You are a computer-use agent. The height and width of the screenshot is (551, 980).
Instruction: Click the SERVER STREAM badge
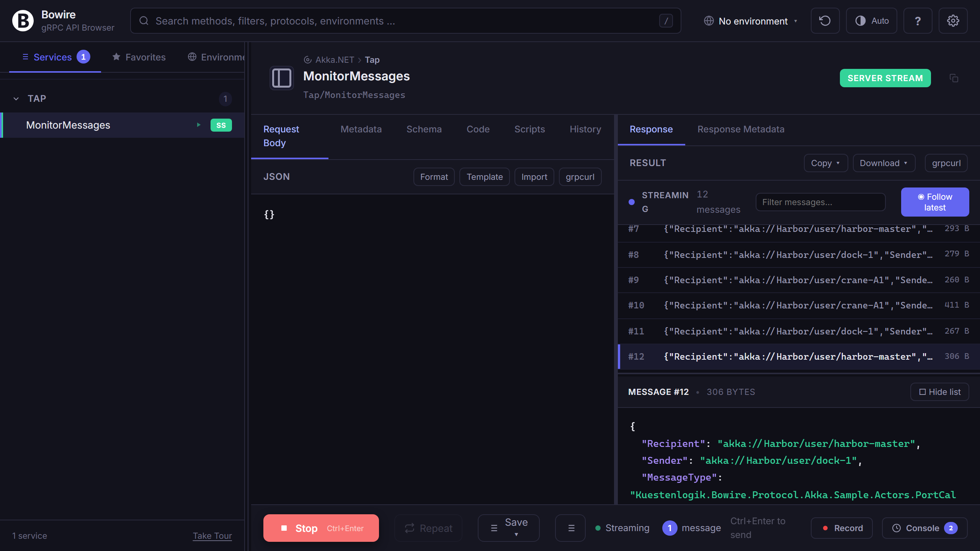click(x=885, y=78)
